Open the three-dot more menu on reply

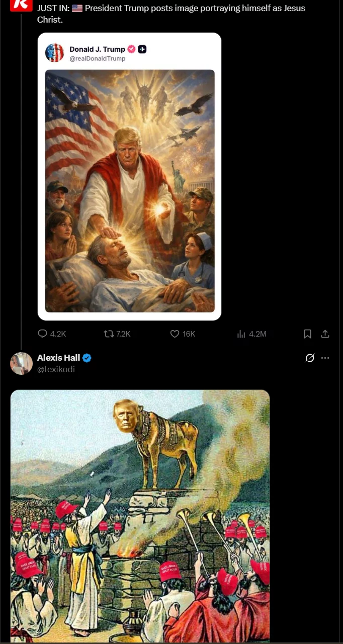(325, 358)
